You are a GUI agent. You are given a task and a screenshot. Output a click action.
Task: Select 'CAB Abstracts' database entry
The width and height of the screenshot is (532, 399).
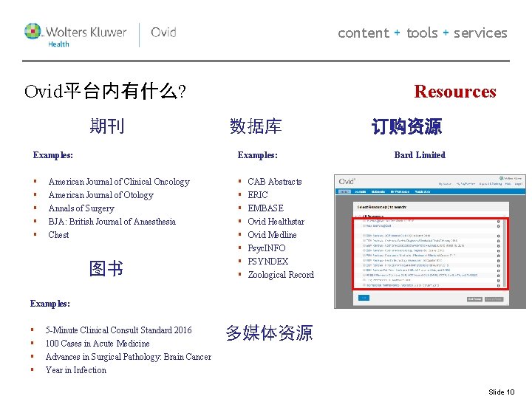pyautogui.click(x=275, y=182)
